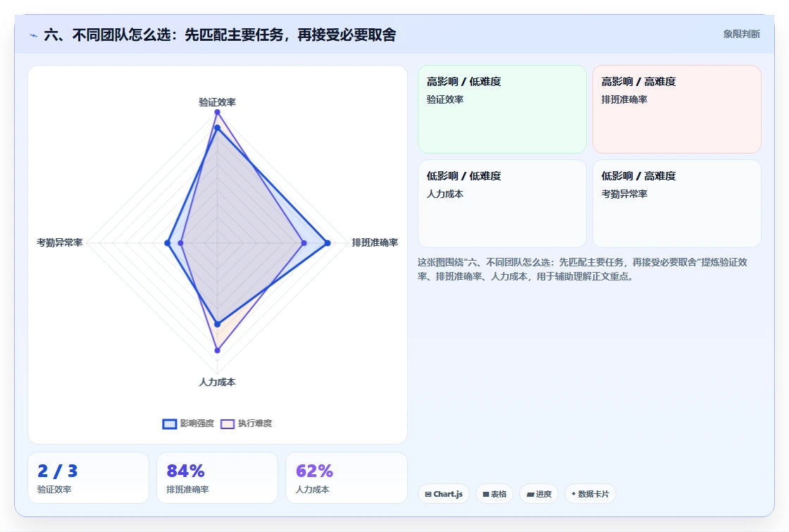Viewport: 789px width, 532px height.
Task: Click the 影响强度 data point on 排班准确率 axis
Action: 328,243
